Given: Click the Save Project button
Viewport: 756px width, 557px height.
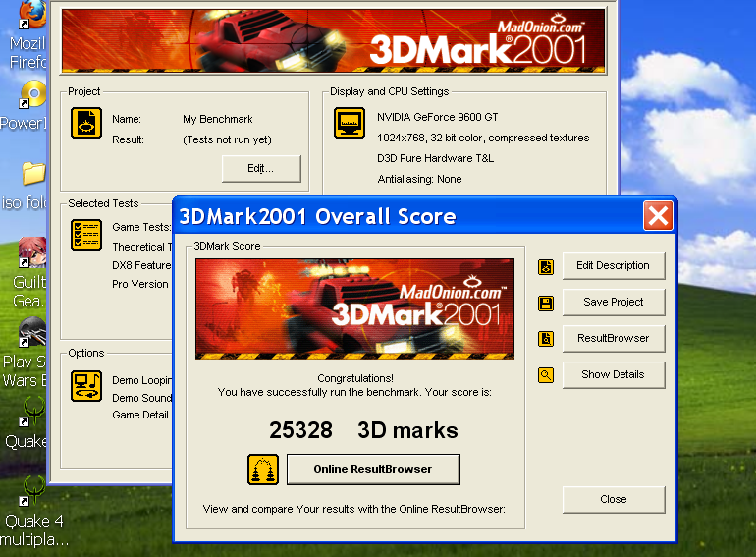Looking at the screenshot, I should [x=614, y=303].
